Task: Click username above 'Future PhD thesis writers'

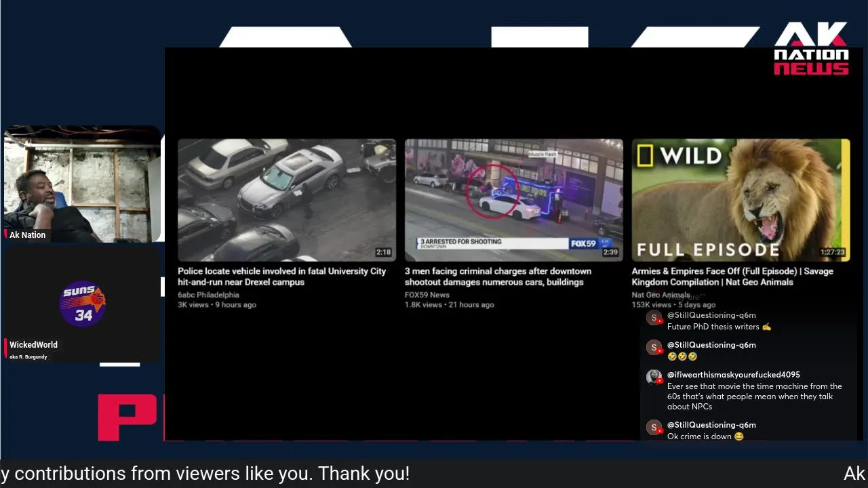Action: click(711, 315)
